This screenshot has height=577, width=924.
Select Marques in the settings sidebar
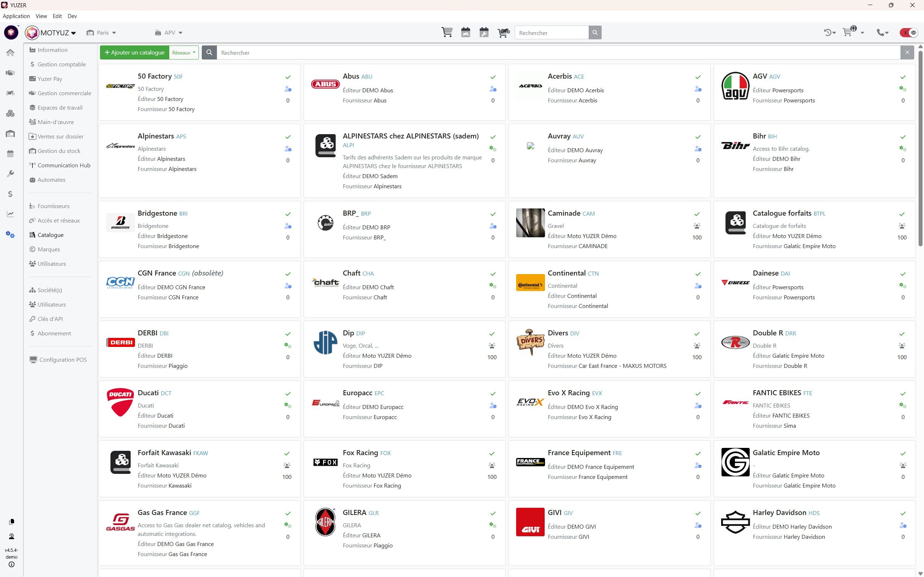click(x=48, y=249)
